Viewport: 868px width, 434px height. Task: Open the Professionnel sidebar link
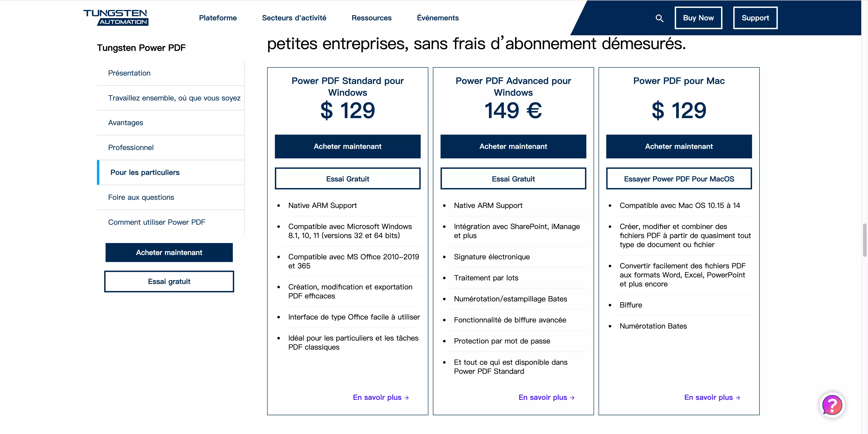[x=131, y=147]
